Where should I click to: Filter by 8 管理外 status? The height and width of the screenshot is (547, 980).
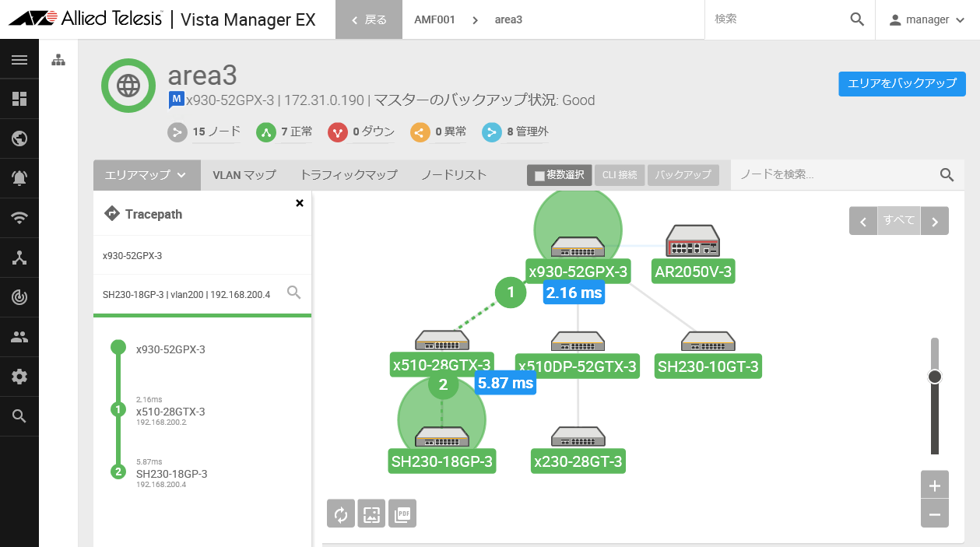[x=515, y=132]
